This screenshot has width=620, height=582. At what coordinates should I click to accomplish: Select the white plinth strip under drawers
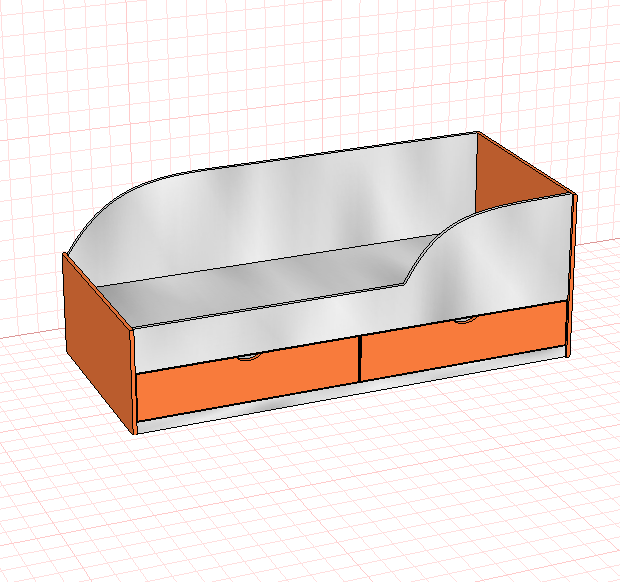click(x=352, y=389)
